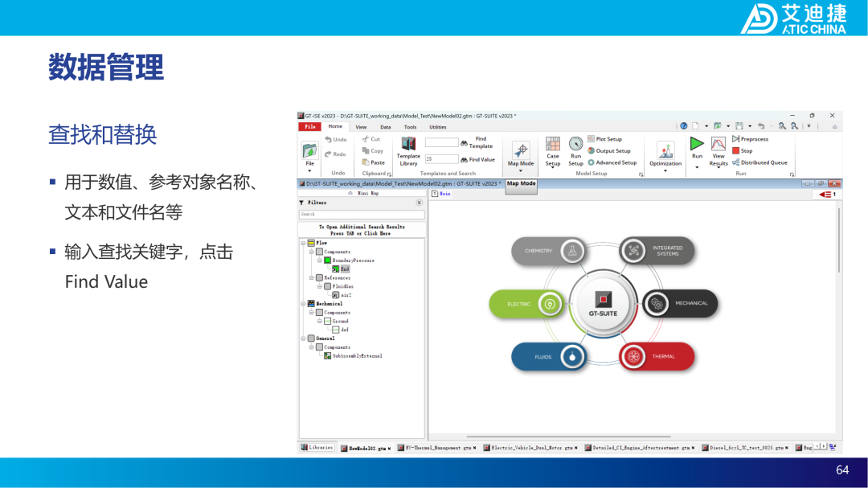The image size is (868, 488).
Task: Open dropdown arrow under Run button
Action: (x=697, y=166)
